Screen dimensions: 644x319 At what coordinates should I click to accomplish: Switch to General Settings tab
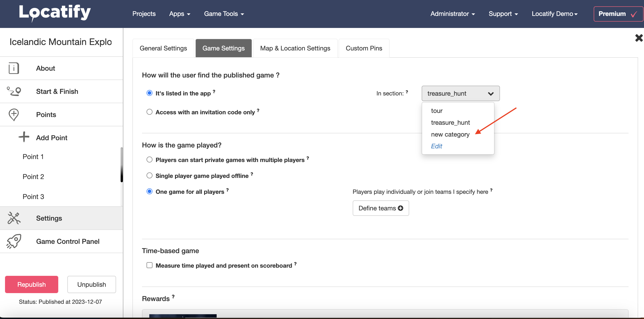pos(163,48)
